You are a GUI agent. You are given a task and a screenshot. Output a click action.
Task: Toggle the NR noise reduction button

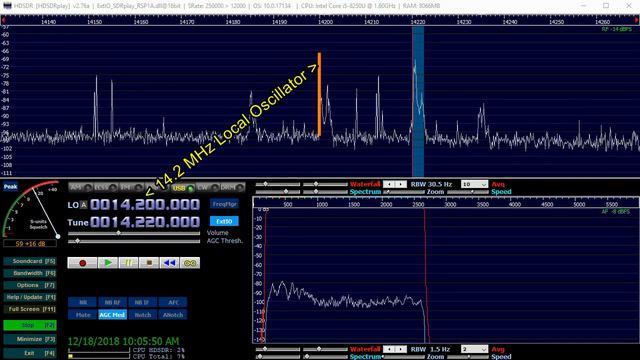tap(82, 302)
